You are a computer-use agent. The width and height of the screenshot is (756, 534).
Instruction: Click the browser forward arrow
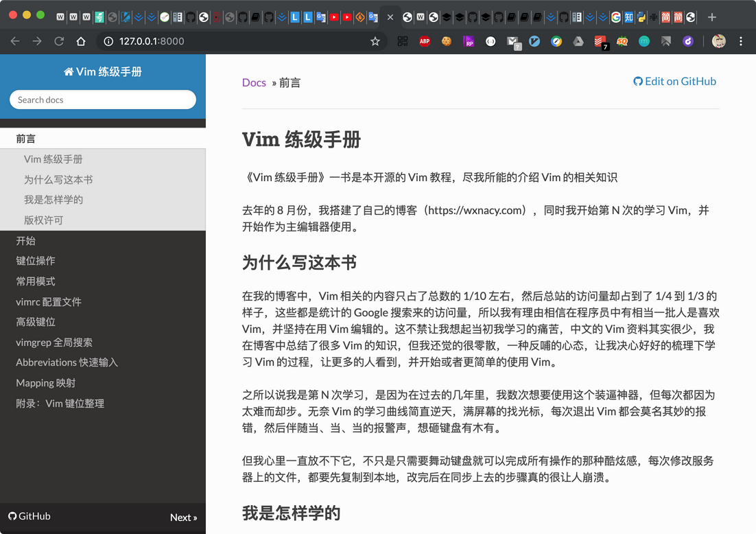coord(37,41)
